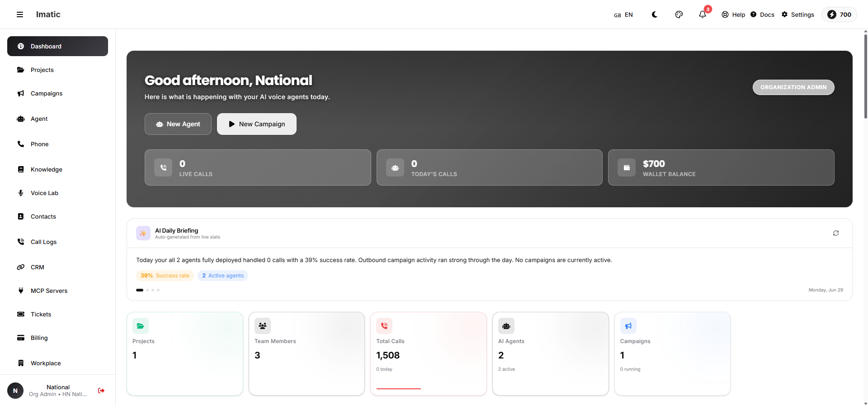Click the 700 credits balance badge

click(x=839, y=14)
